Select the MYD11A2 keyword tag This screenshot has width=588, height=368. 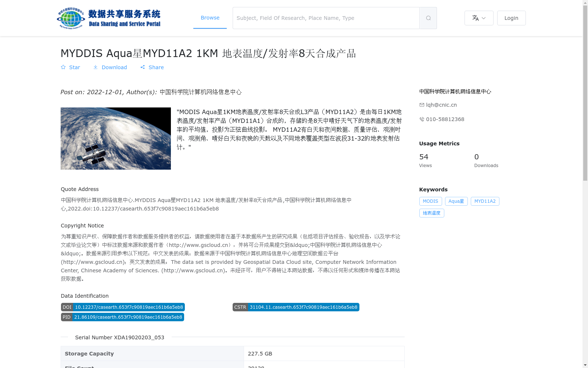pyautogui.click(x=485, y=201)
